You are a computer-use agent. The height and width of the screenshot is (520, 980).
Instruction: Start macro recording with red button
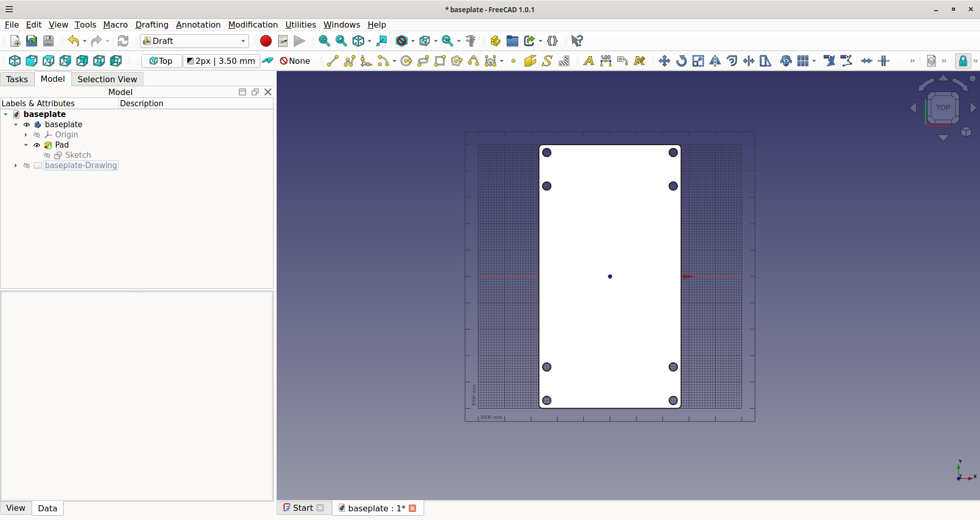tap(265, 41)
